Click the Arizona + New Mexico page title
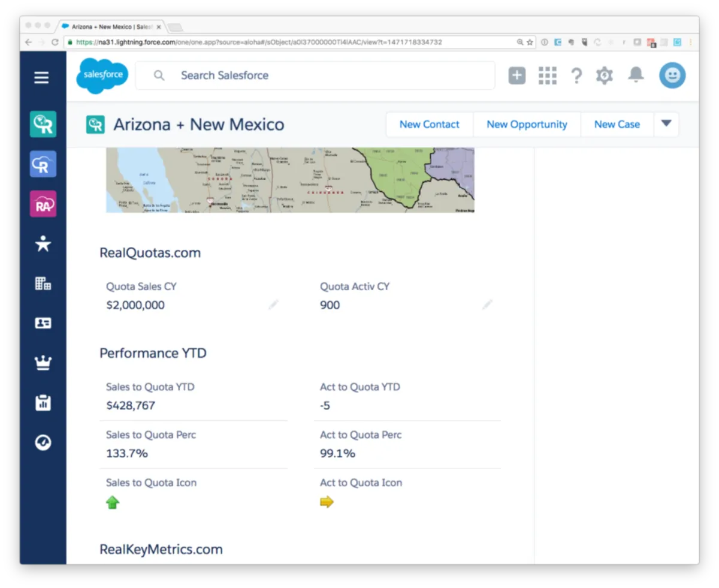The image size is (719, 588). pos(199,125)
